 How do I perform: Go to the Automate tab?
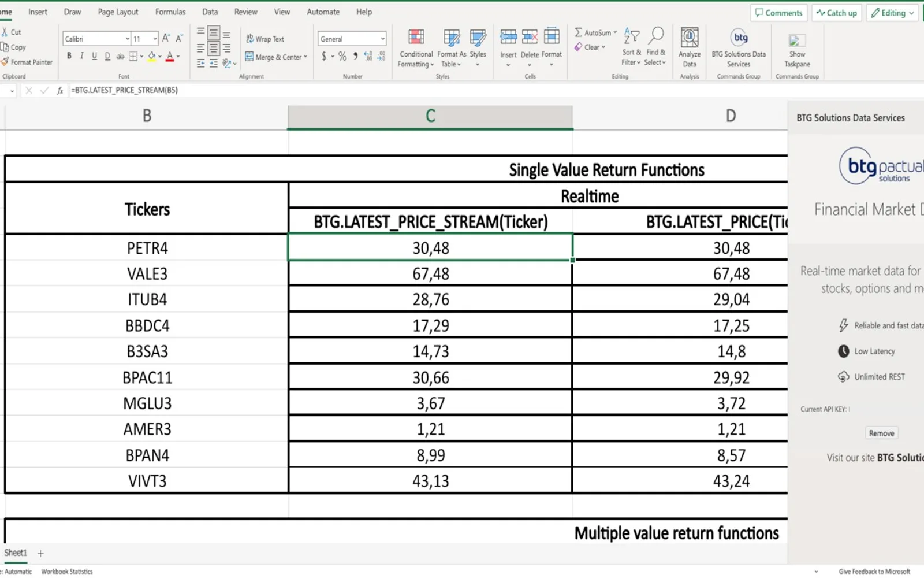pos(323,12)
